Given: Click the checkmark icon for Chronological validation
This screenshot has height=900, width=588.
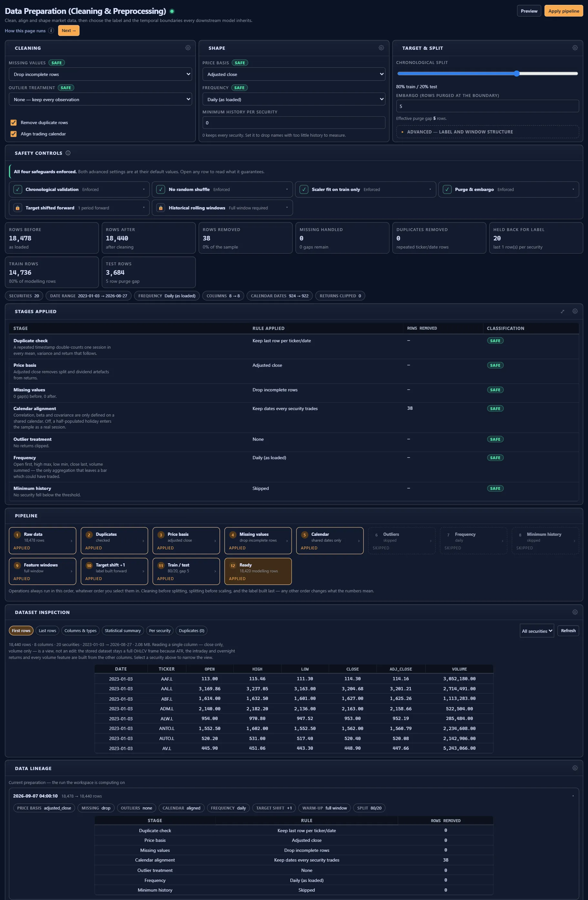Looking at the screenshot, I should tap(17, 189).
